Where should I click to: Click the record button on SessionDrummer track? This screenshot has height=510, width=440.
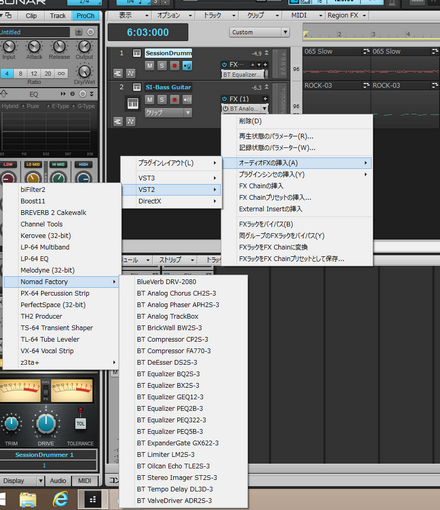[174, 66]
